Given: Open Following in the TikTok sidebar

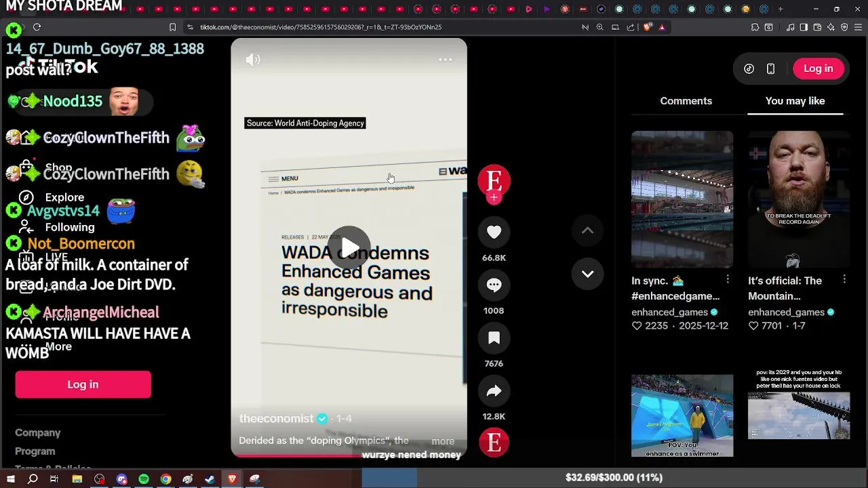Looking at the screenshot, I should [70, 227].
